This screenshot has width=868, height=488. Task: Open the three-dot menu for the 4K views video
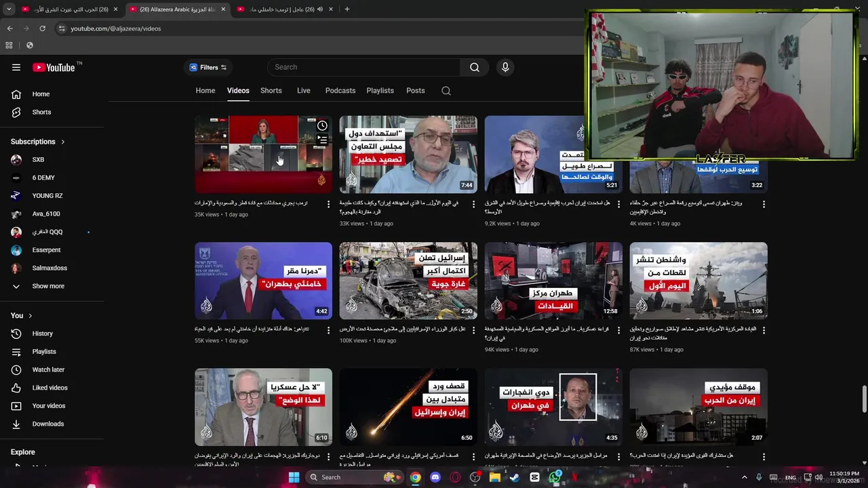[764, 204]
